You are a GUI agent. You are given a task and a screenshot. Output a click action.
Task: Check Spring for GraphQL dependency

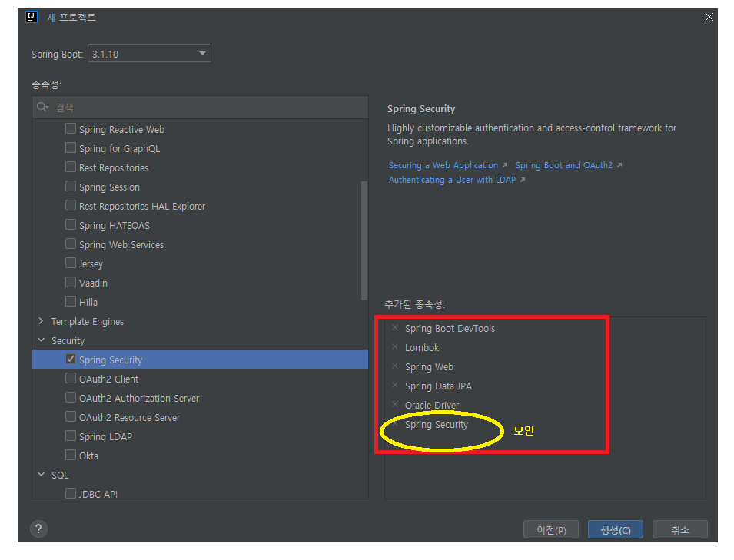coord(71,147)
